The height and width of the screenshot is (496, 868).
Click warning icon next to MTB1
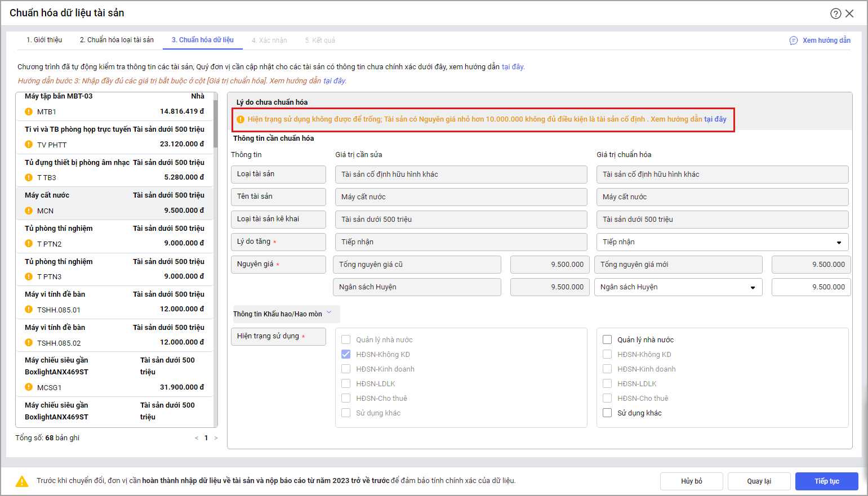click(29, 111)
